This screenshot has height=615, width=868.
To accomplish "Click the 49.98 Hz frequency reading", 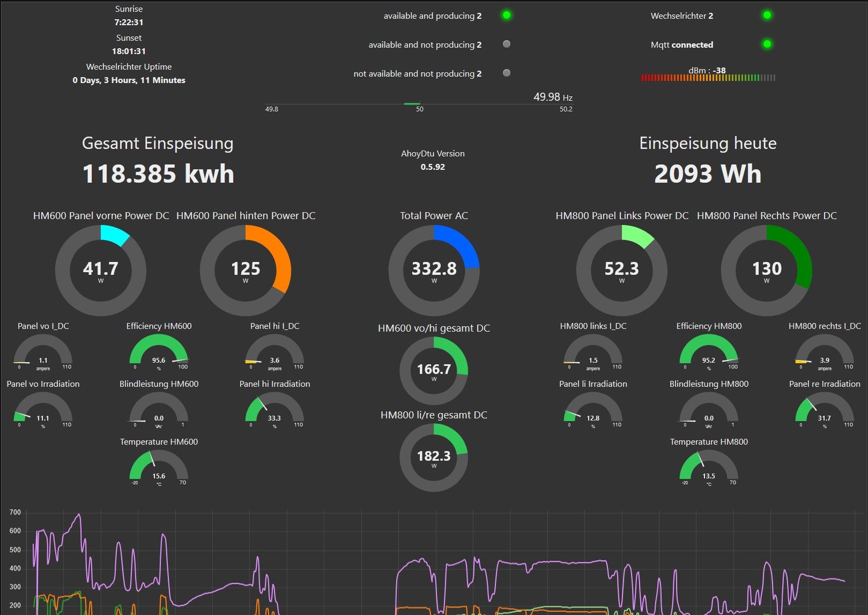I will coord(553,97).
